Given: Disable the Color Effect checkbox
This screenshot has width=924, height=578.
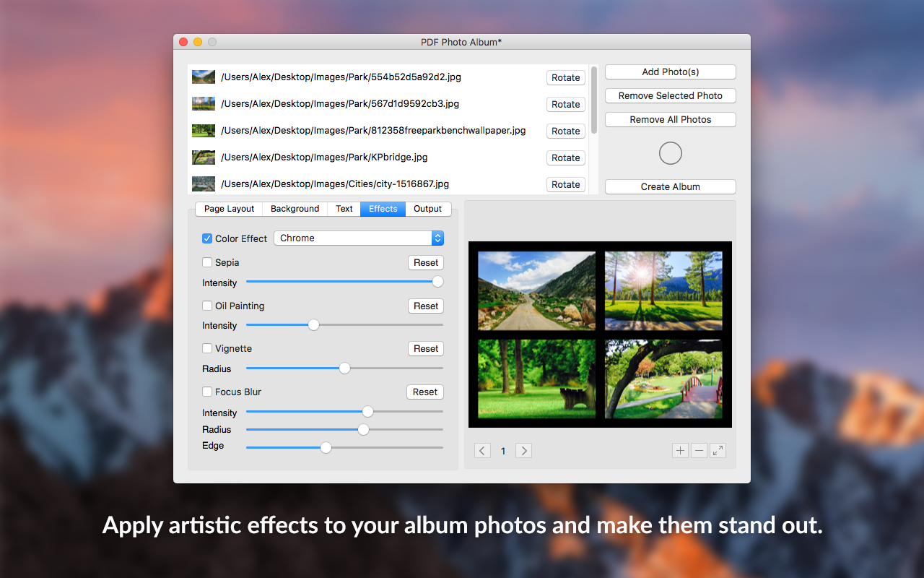Looking at the screenshot, I should [x=207, y=238].
